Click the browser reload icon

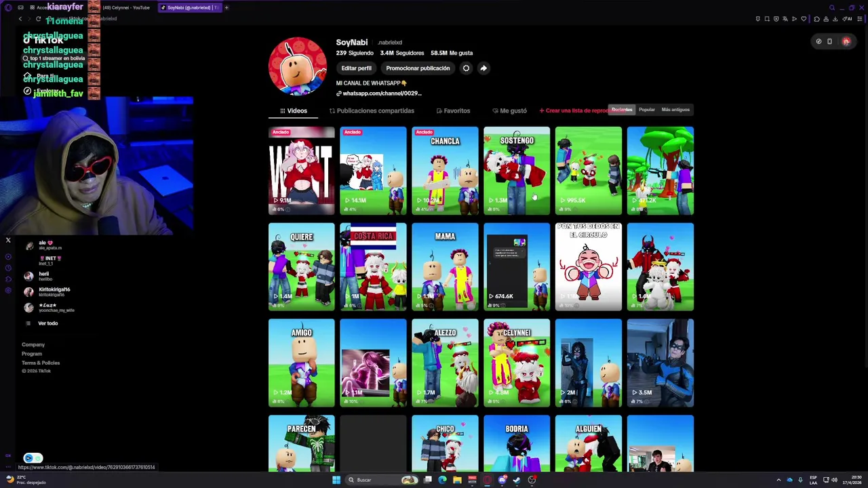(38, 19)
